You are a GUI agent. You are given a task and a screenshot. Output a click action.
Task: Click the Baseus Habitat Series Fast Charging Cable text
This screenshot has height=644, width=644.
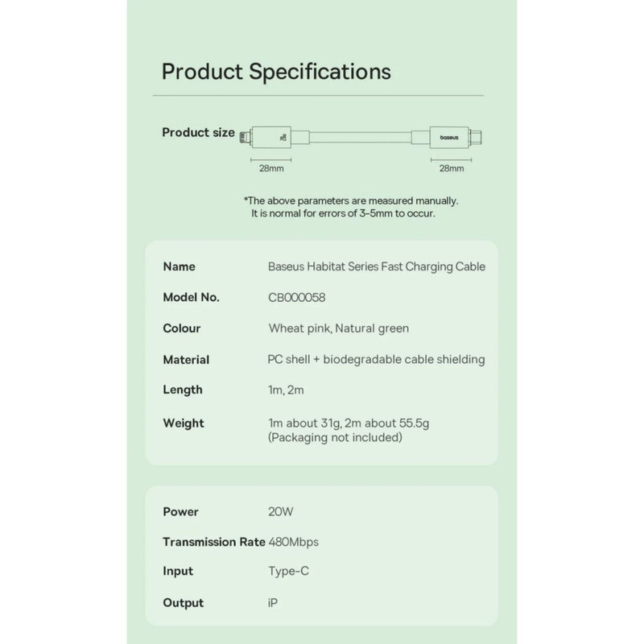376,266
